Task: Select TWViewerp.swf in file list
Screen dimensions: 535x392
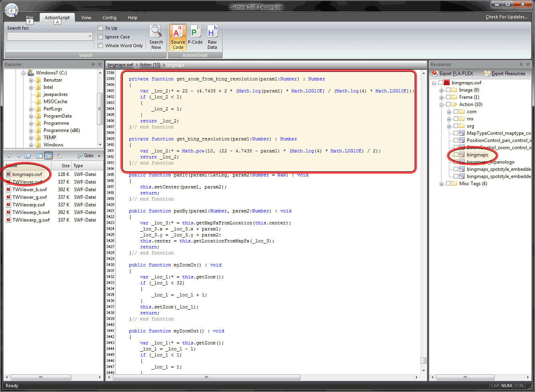Action: point(28,204)
